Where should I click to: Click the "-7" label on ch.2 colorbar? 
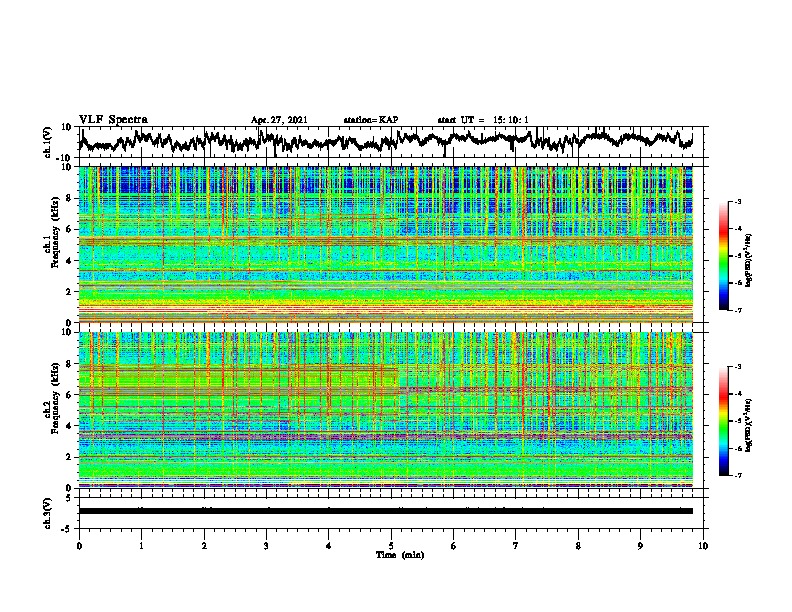737,475
